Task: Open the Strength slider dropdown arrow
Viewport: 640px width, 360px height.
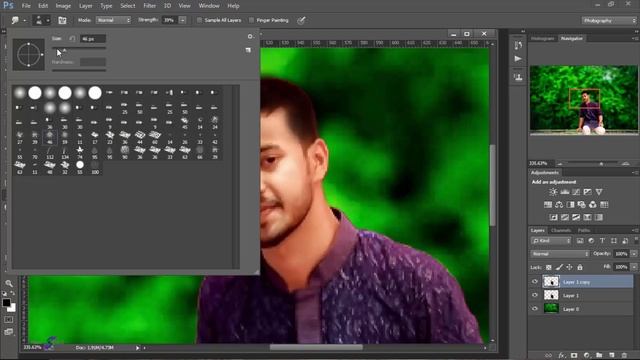Action: point(182,20)
